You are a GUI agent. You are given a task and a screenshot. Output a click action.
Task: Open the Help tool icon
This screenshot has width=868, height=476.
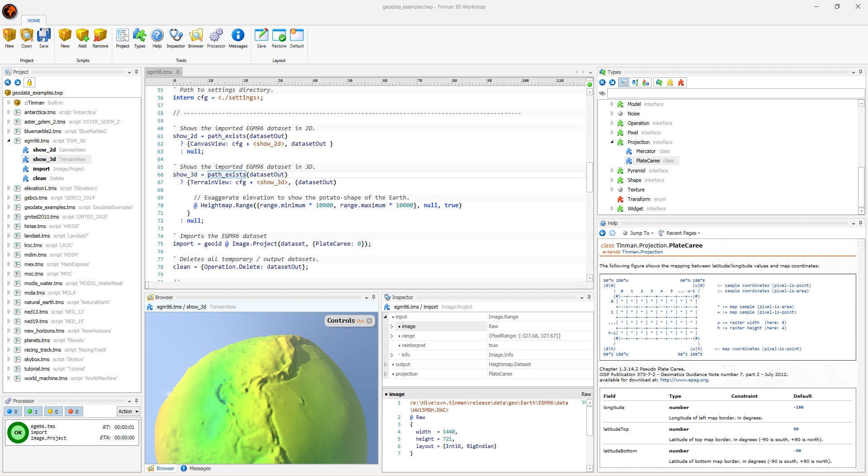point(157,38)
